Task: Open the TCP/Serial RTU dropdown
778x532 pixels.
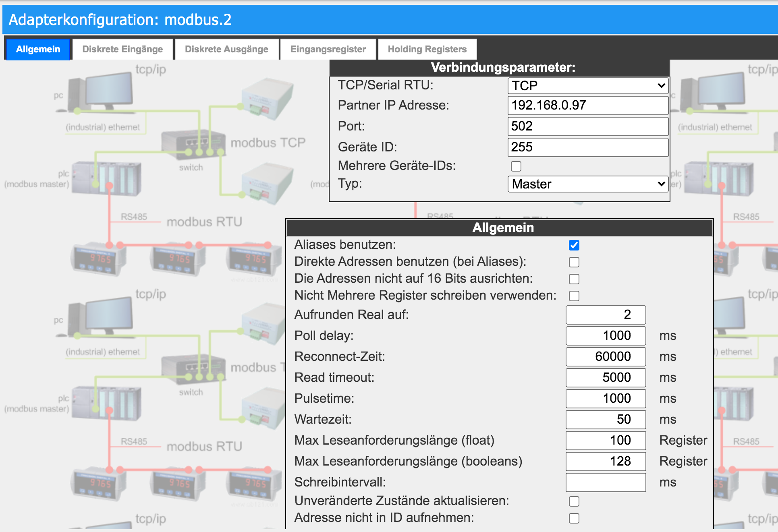Action: click(587, 86)
